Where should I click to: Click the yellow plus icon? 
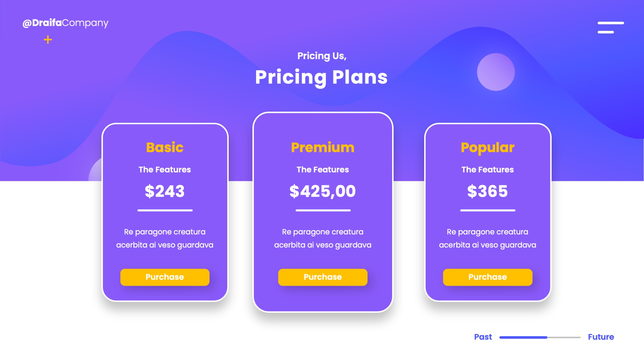[48, 39]
